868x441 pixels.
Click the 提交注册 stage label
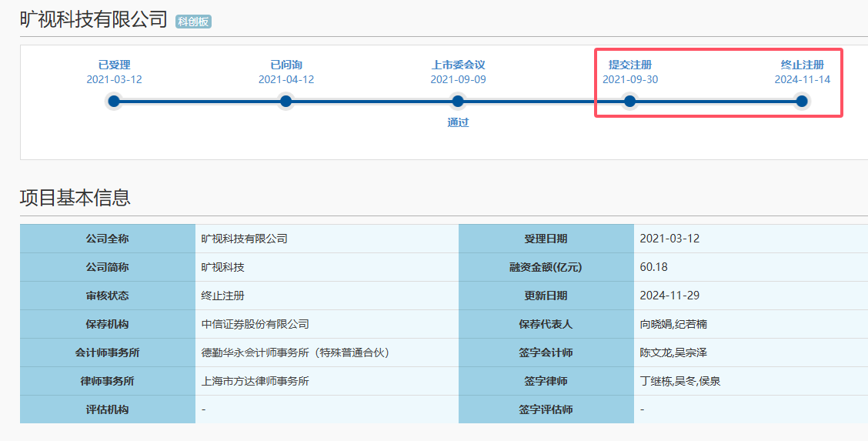(630, 65)
